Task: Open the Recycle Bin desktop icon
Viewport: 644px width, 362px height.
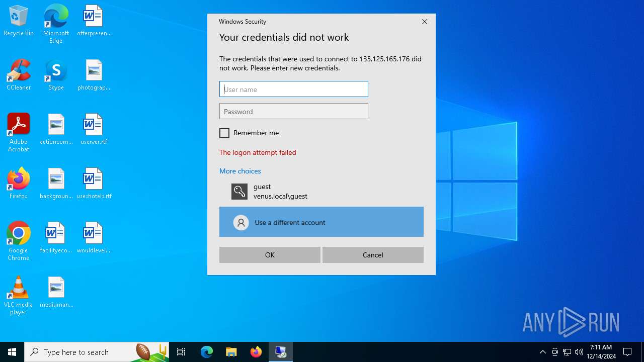Action: tap(19, 21)
